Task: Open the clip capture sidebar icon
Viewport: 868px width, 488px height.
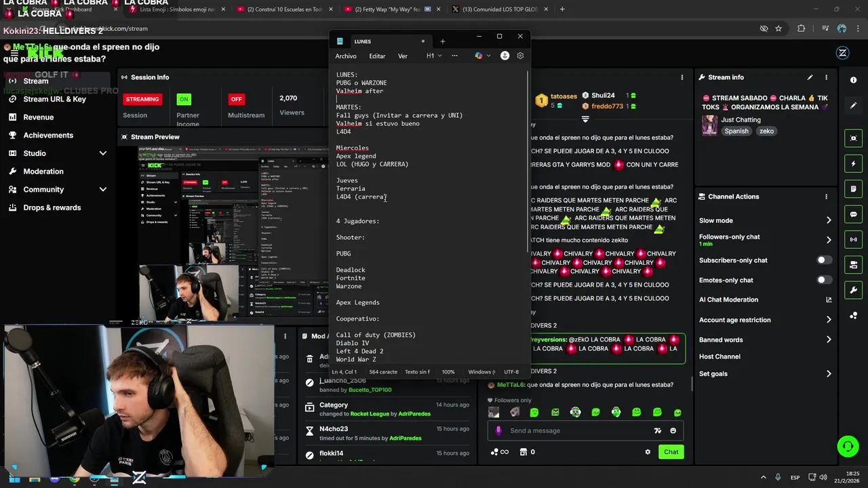Action: (853, 138)
